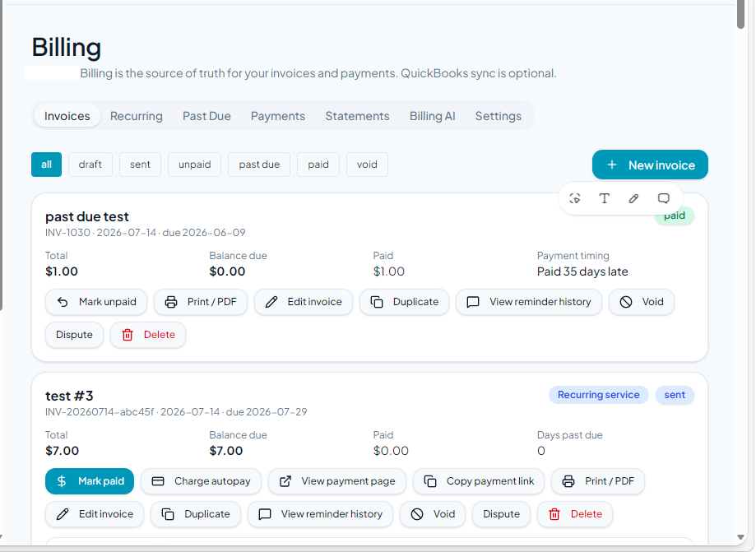The height and width of the screenshot is (552, 756).
Task: Open the Statements tab
Action: (x=357, y=116)
